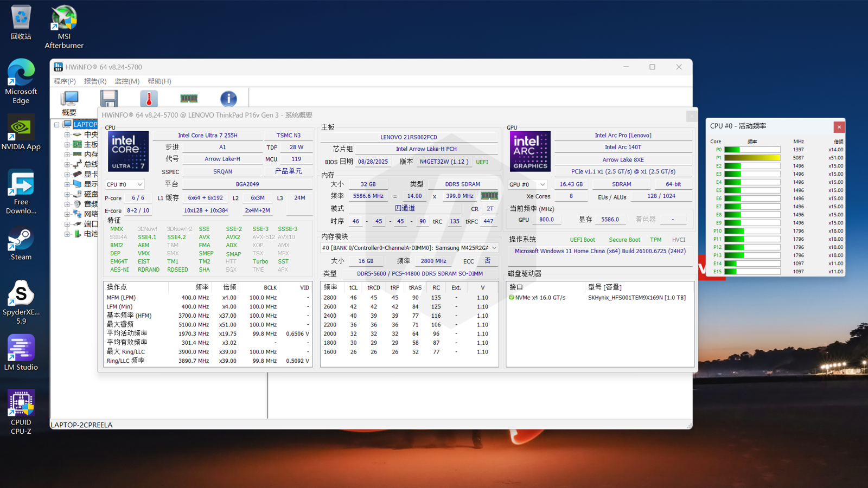Open the 监控(M) menu

coord(127,81)
